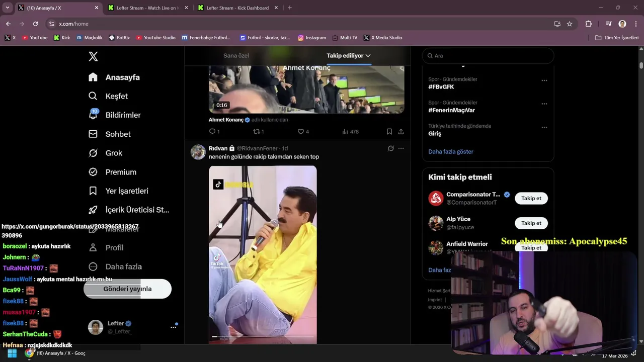
Task: Open tab search dropdown arrow
Action: click(8, 8)
